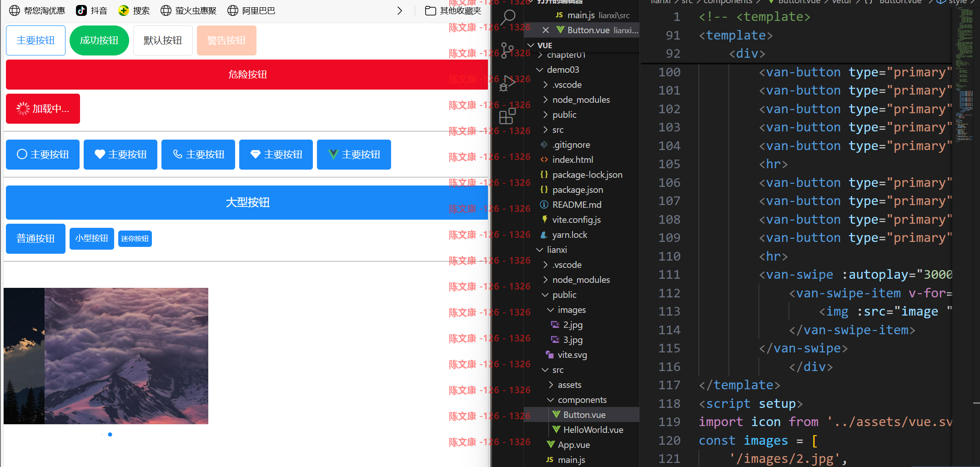
Task: Click the green 成功按钮
Action: (99, 40)
